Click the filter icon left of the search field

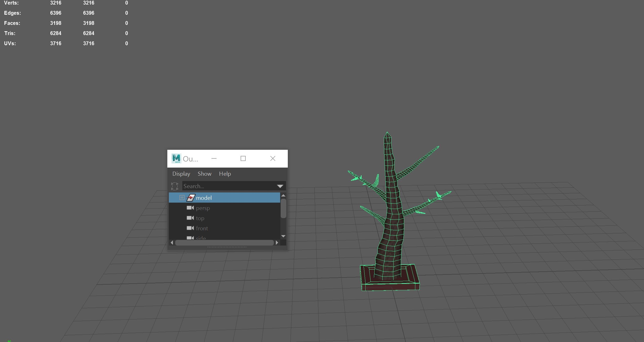174,186
